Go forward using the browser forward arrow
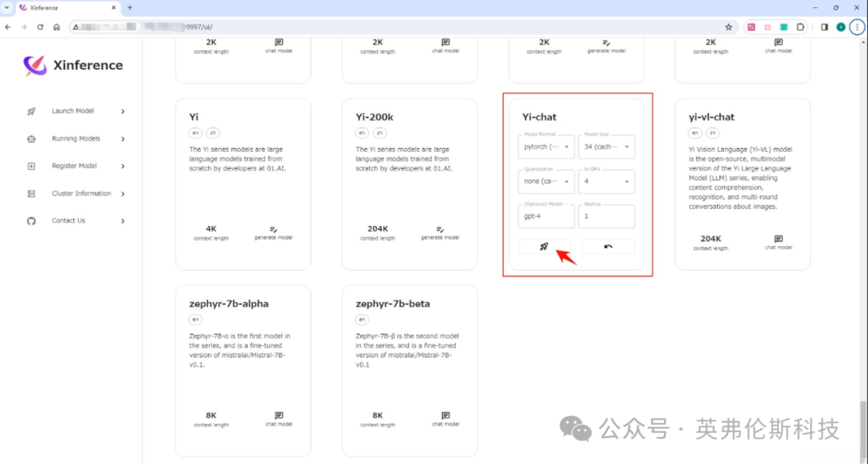Viewport: 868px width, 464px height. click(24, 27)
